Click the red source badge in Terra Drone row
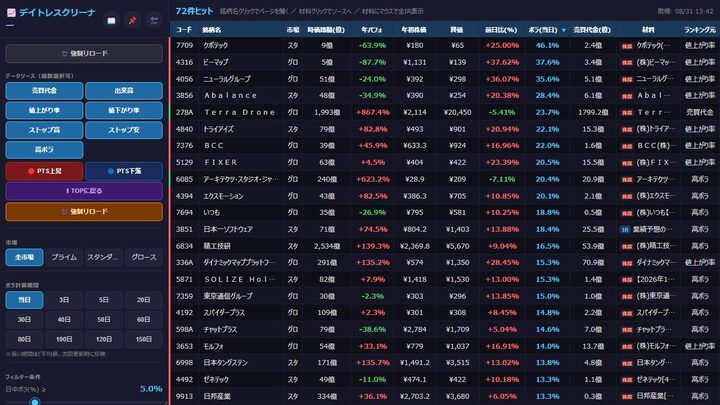The height and width of the screenshot is (405, 720). tap(626, 112)
